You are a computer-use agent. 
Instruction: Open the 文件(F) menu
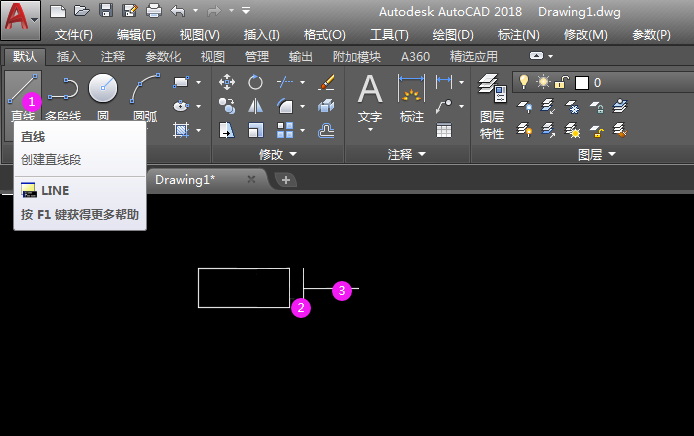coord(73,35)
